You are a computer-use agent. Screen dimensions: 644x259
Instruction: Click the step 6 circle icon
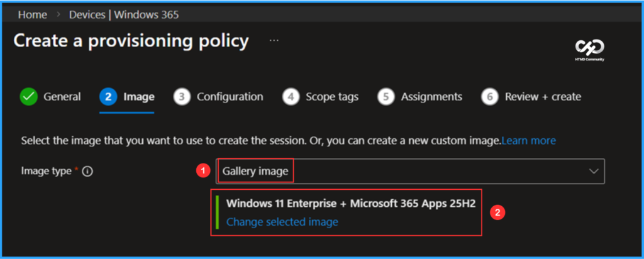click(x=490, y=97)
